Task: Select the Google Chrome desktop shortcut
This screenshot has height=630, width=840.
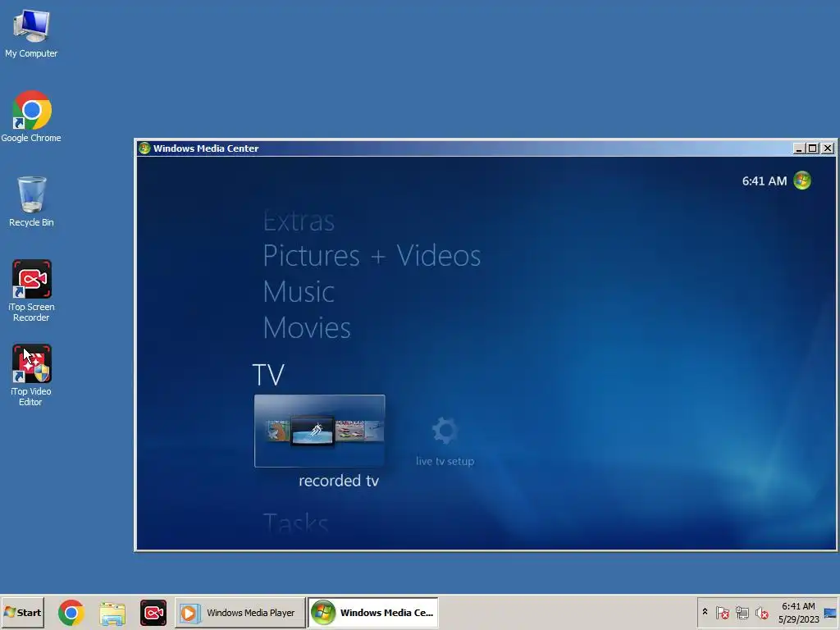Action: 32,116
